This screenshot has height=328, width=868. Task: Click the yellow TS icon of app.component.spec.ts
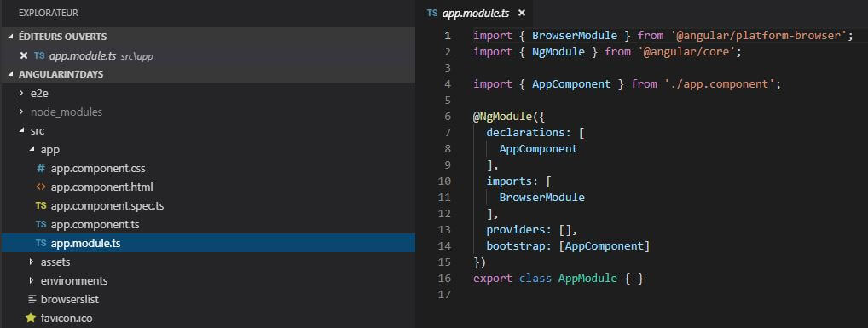click(x=40, y=206)
